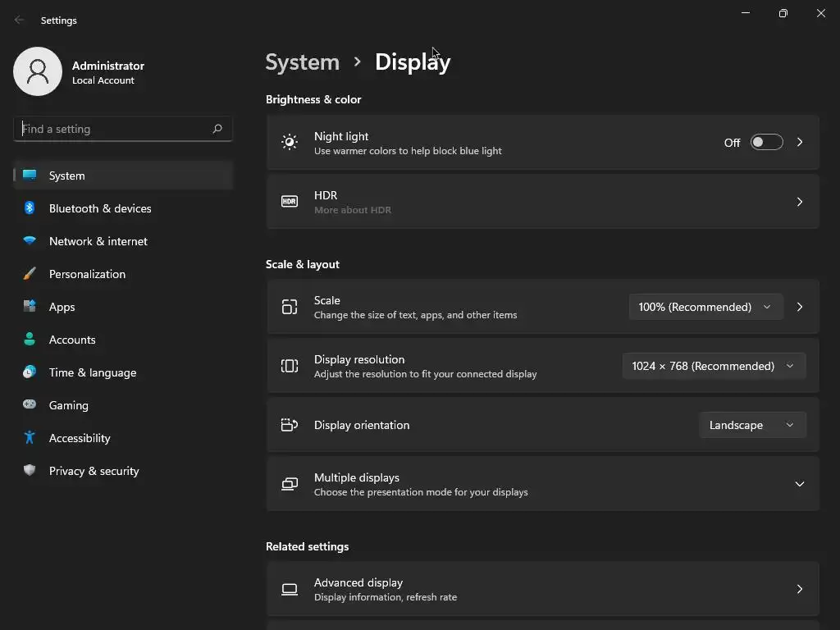Click the search magnifier icon
This screenshot has height=630, width=840.
click(217, 129)
